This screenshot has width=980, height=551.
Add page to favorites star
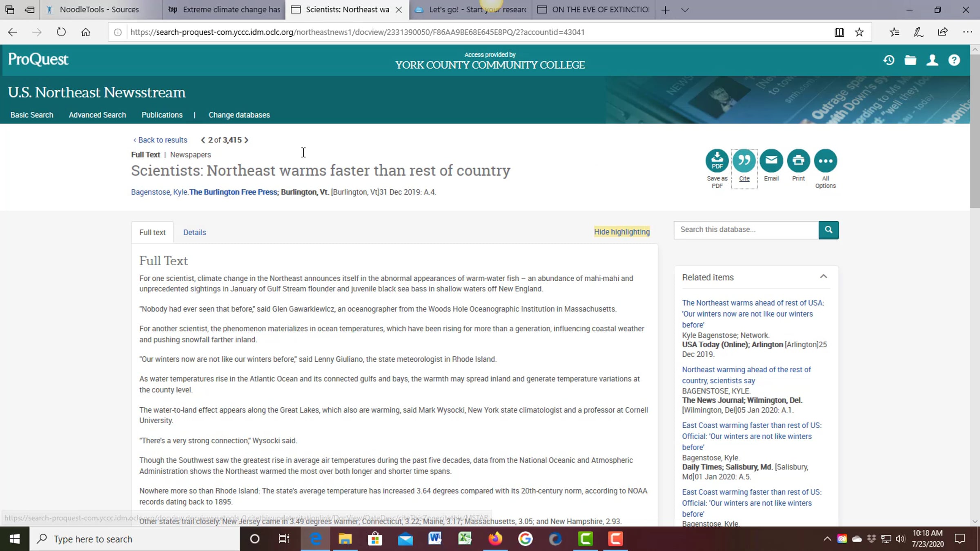point(859,32)
